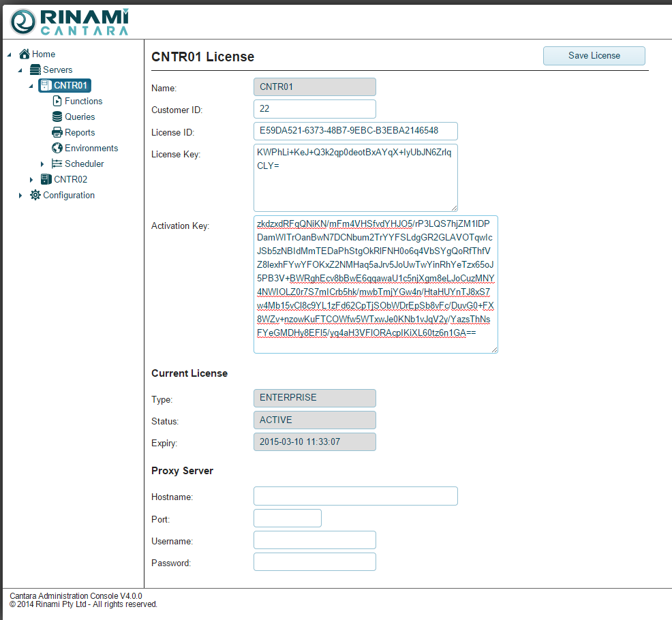Click the Customer ID field
Screen dimensions: 672x620
point(314,109)
